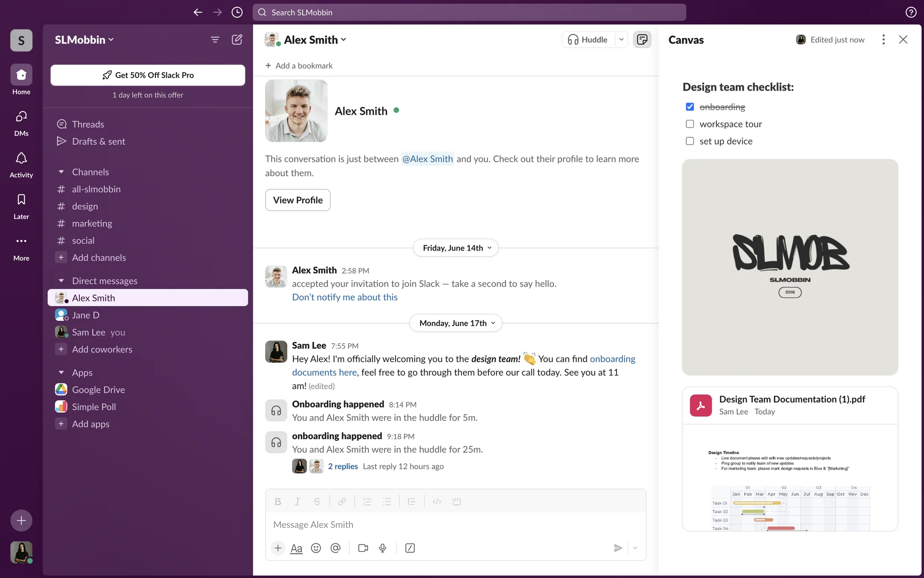The height and width of the screenshot is (578, 924).
Task: Check the workspace tour checkbox
Action: click(x=690, y=124)
